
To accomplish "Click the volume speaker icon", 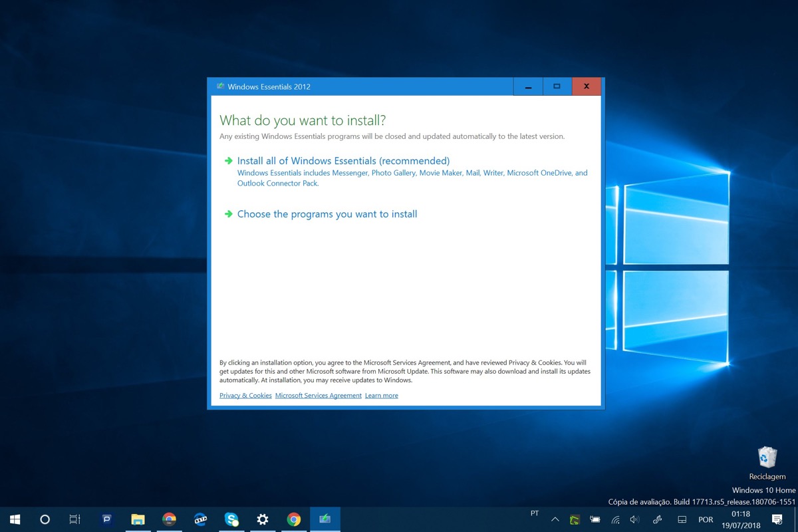I will [x=634, y=519].
